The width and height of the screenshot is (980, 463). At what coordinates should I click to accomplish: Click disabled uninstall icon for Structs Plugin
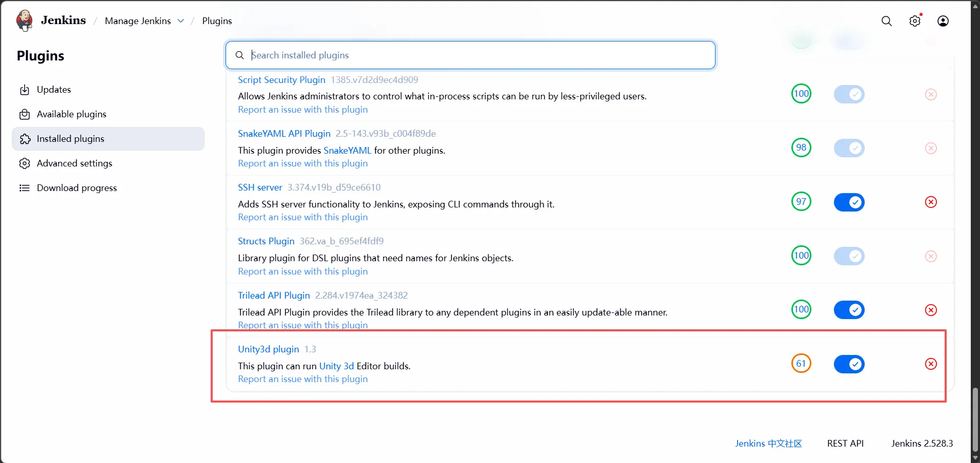click(x=931, y=256)
